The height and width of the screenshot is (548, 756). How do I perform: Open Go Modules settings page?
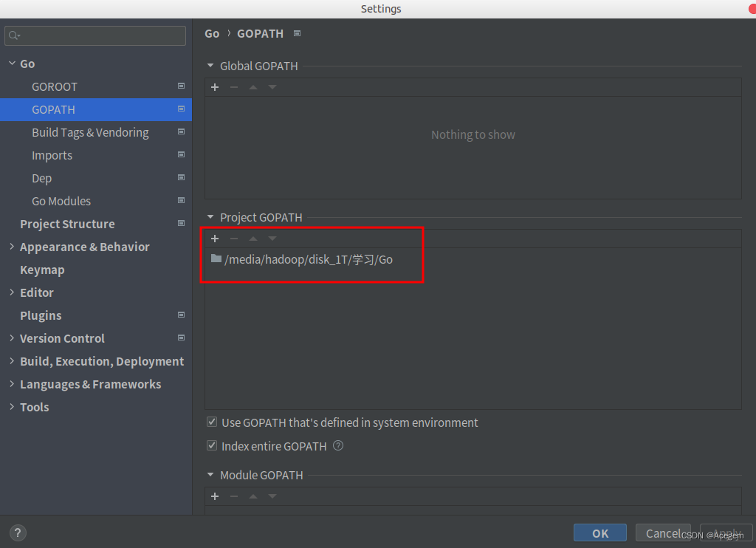point(96,201)
